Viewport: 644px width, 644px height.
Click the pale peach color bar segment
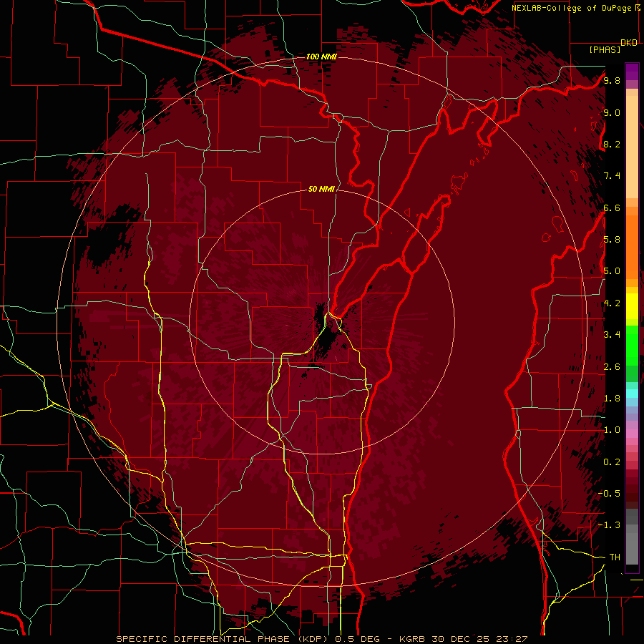(x=632, y=148)
